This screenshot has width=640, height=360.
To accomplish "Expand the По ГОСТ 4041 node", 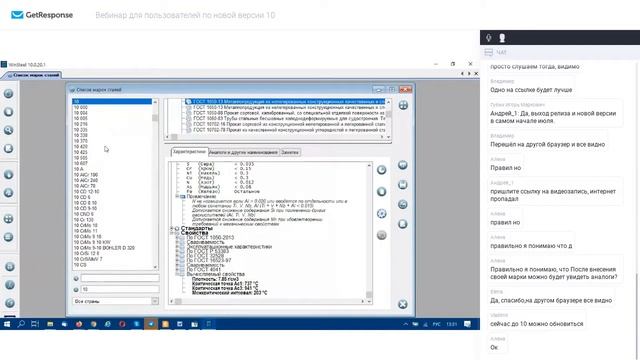I will tap(177, 269).
